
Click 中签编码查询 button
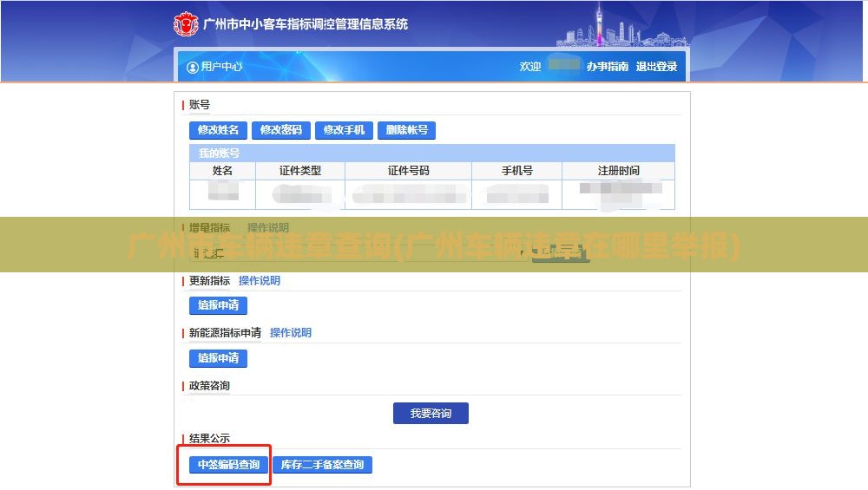tap(228, 465)
